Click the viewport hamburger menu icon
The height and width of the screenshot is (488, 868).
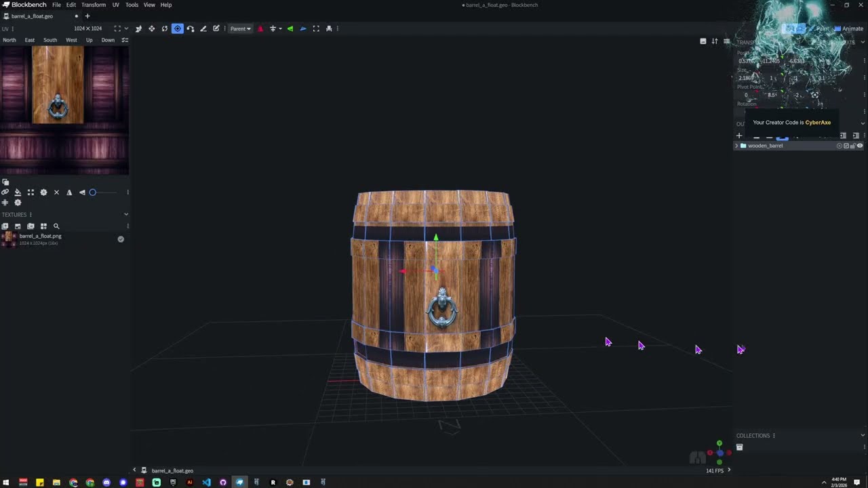(x=726, y=41)
